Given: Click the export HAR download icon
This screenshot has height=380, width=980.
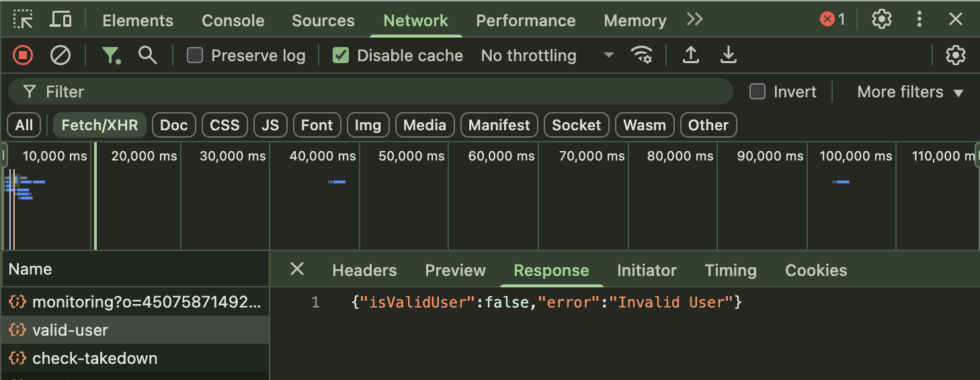Looking at the screenshot, I should pos(728,55).
